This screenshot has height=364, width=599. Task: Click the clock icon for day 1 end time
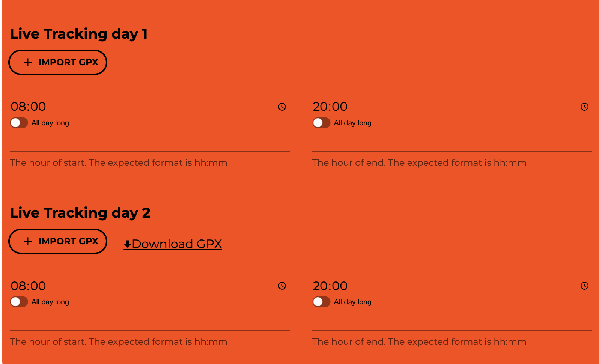pyautogui.click(x=584, y=107)
